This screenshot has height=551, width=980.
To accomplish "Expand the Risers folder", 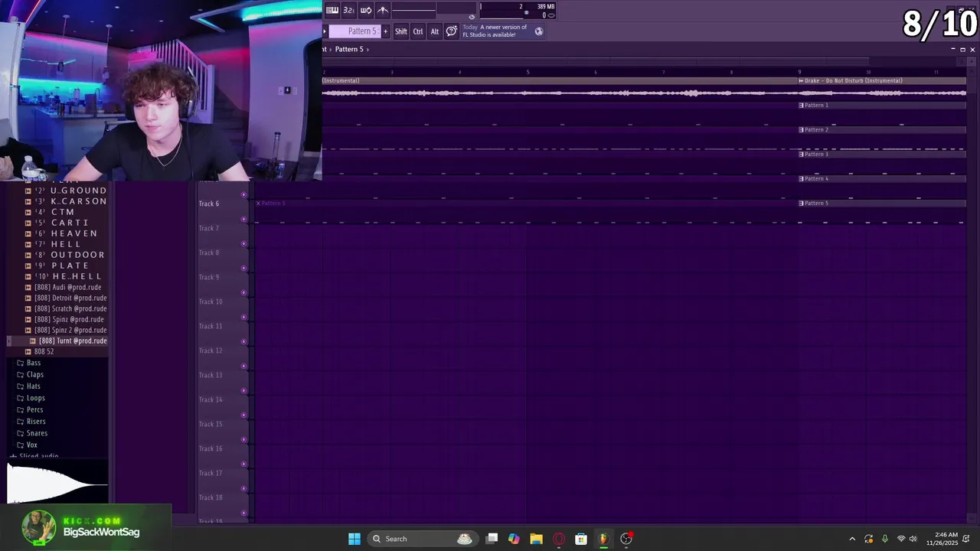I will coord(31,421).
